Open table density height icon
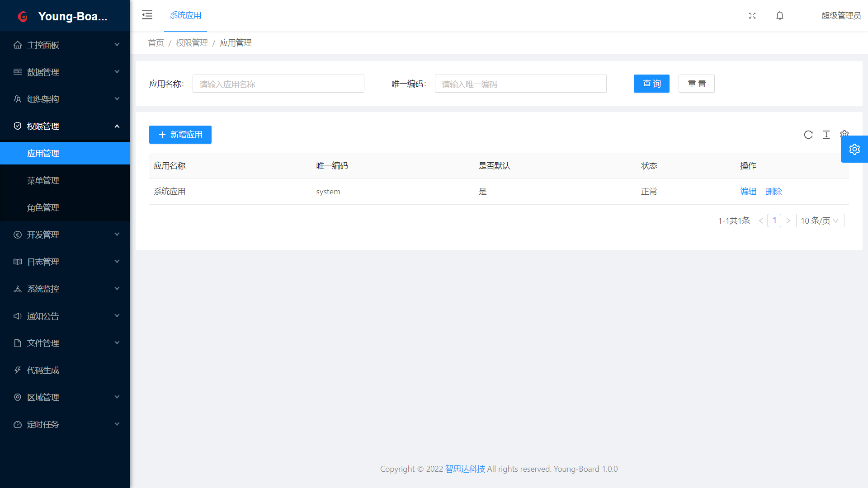This screenshot has width=868, height=488. [x=826, y=135]
